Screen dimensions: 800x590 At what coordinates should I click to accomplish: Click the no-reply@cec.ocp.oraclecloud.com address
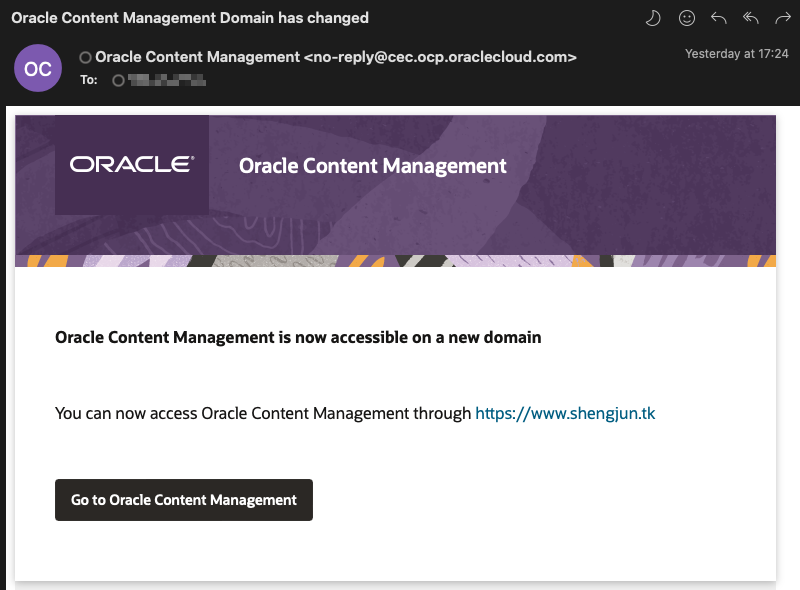[440, 57]
